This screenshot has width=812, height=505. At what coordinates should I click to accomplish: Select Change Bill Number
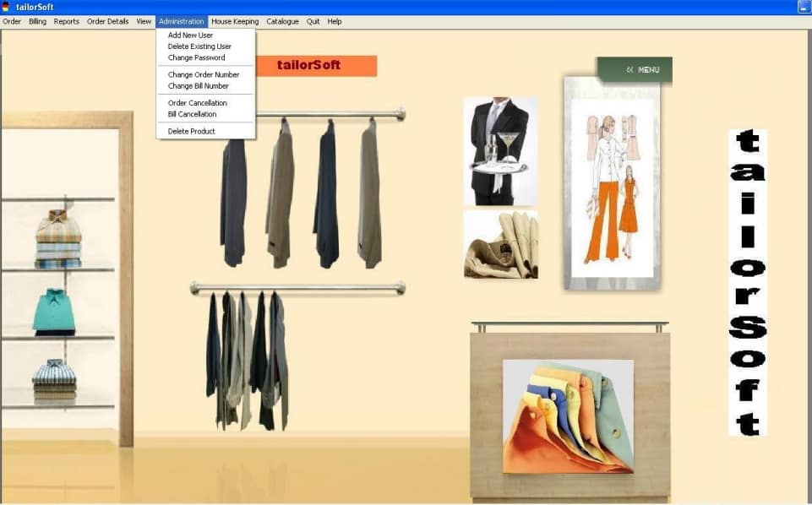[x=198, y=86]
